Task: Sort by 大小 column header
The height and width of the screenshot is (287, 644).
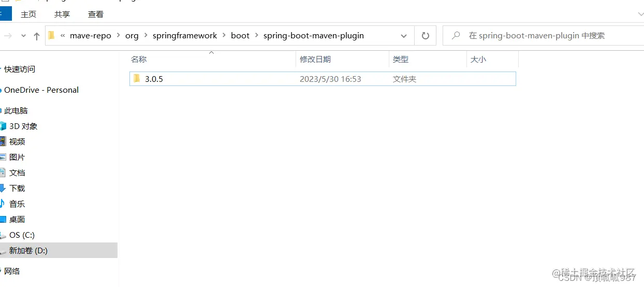Action: coord(478,60)
